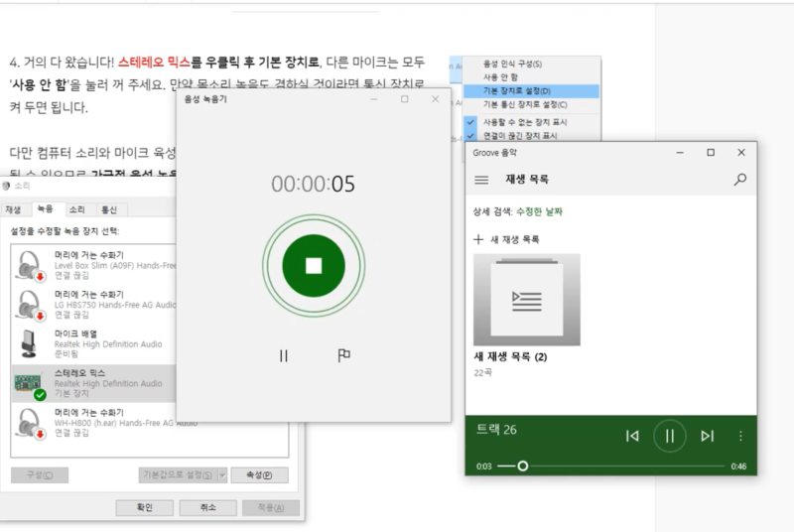Click the 마이크 배열 microphone icon
The image size is (794, 532).
29,343
